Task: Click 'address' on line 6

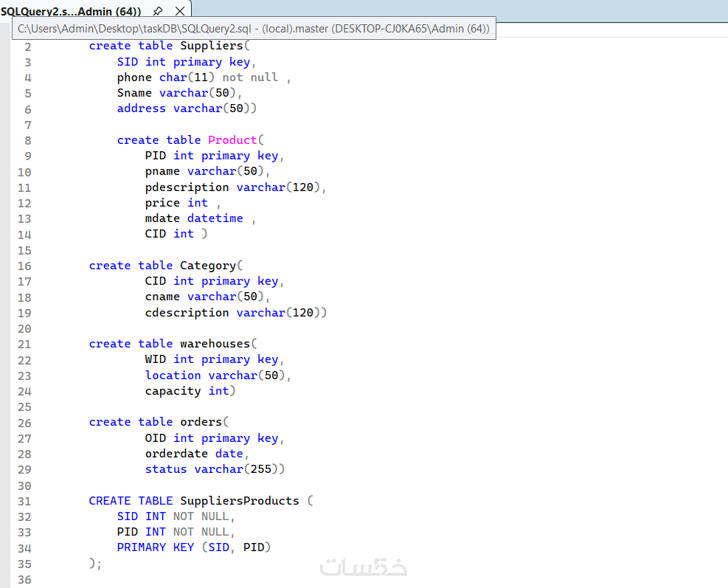Action: (x=141, y=108)
